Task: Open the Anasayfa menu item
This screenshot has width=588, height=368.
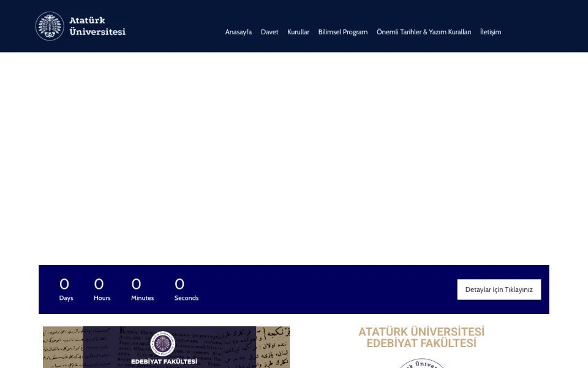Action: coord(238,32)
